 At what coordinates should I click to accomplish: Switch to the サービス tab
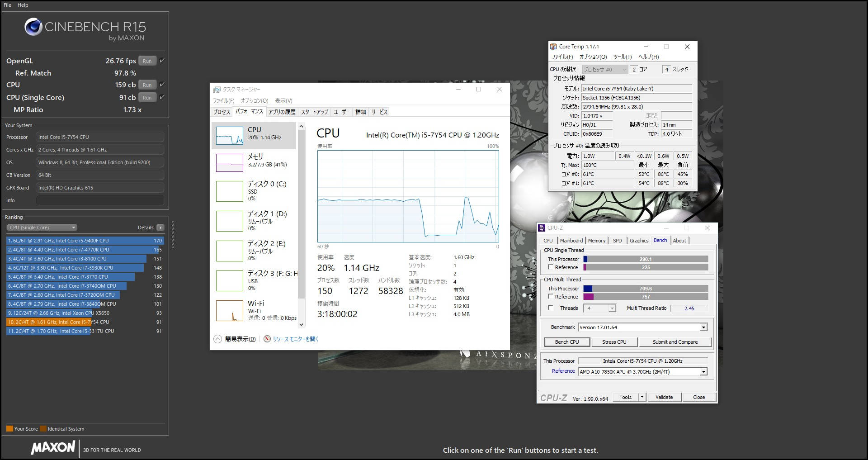(x=379, y=112)
